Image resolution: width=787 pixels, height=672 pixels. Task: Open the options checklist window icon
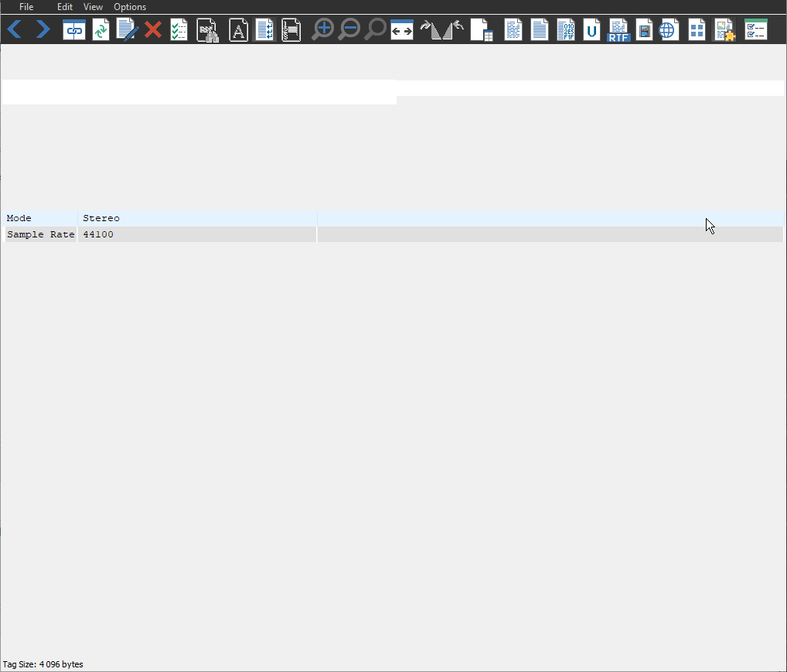point(756,29)
